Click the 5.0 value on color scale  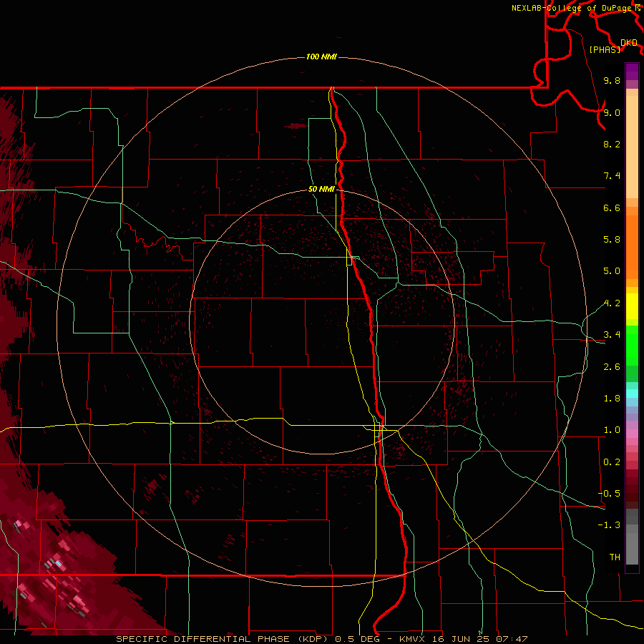click(612, 271)
